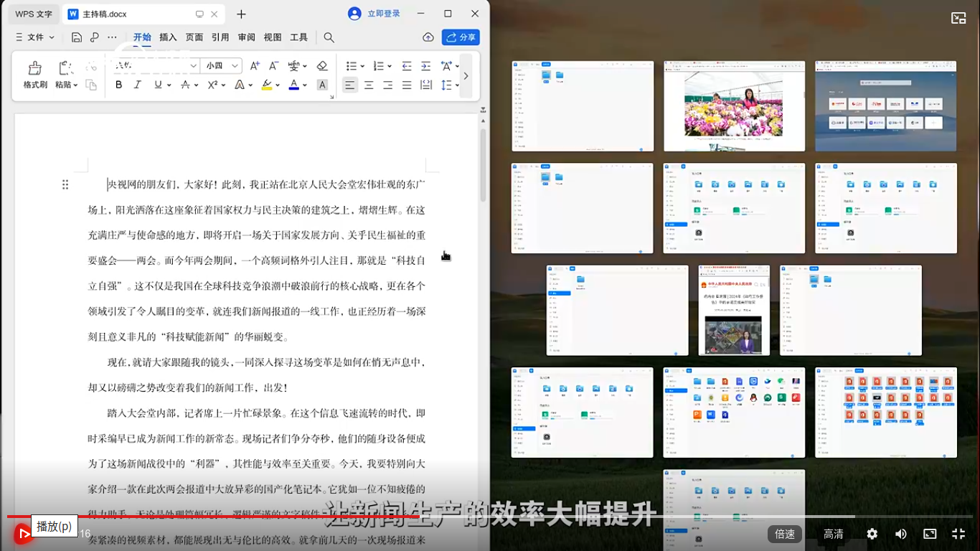
Task: Select the flower market window thumbnail
Action: (x=734, y=105)
